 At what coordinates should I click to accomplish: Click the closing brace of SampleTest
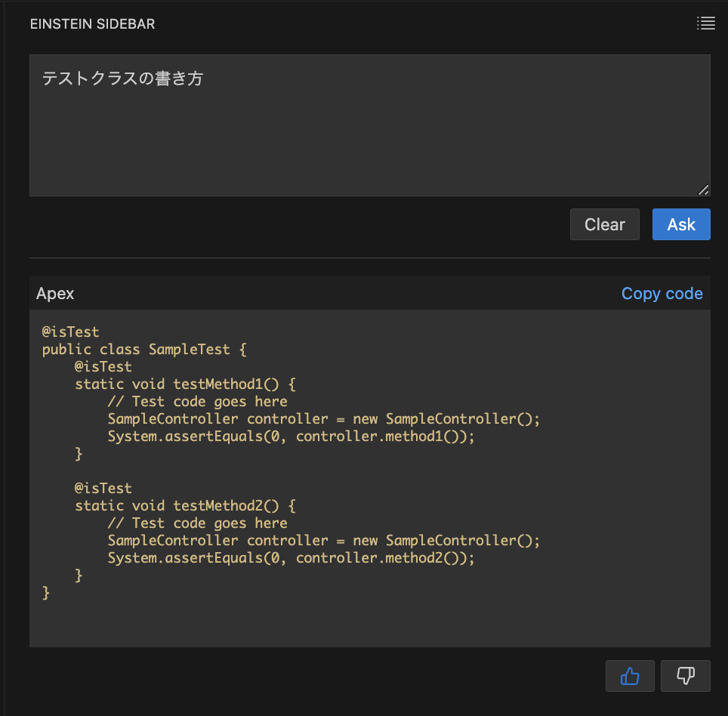(46, 593)
